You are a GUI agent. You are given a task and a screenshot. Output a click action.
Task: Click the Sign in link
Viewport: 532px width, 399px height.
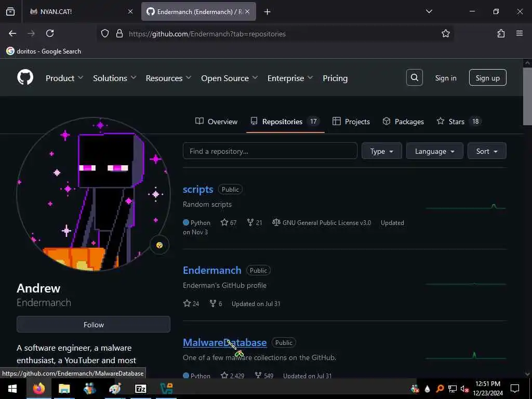tap(445, 78)
